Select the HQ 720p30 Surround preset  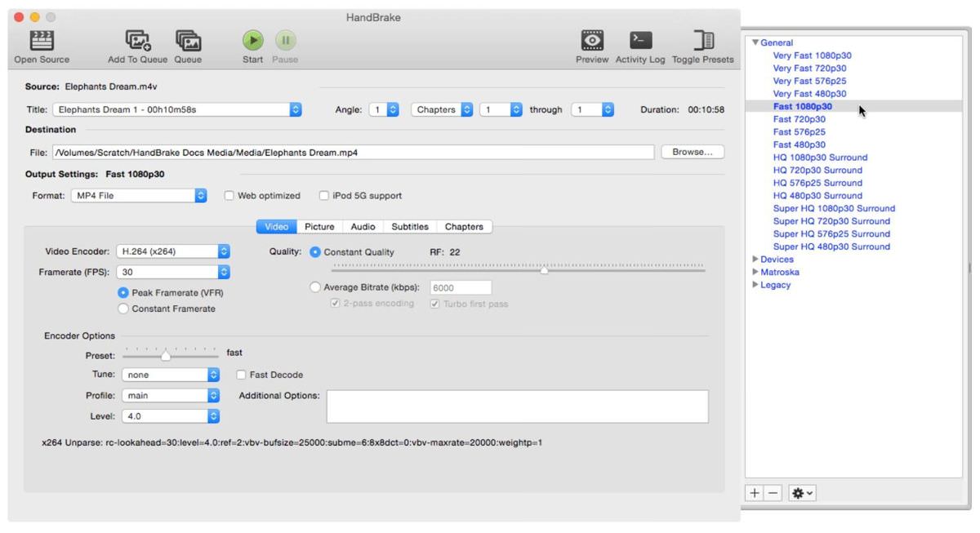click(x=817, y=170)
